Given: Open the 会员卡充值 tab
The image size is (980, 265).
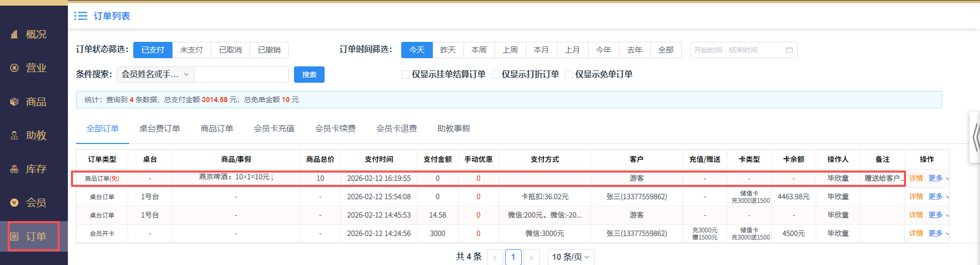Looking at the screenshot, I should [x=274, y=129].
